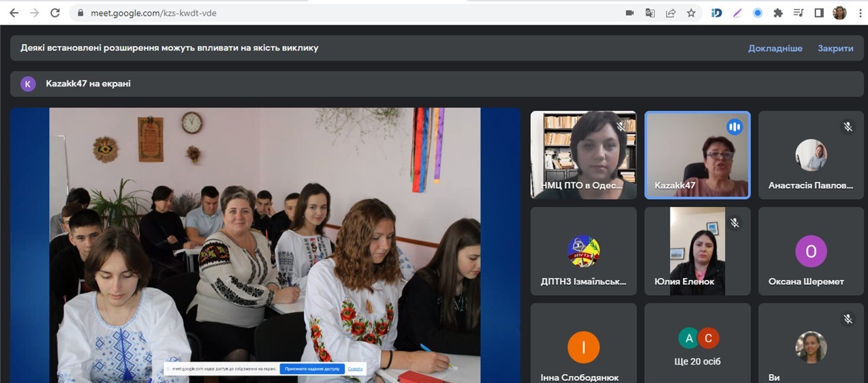Open the Extensions puzzle piece menu

[778, 13]
